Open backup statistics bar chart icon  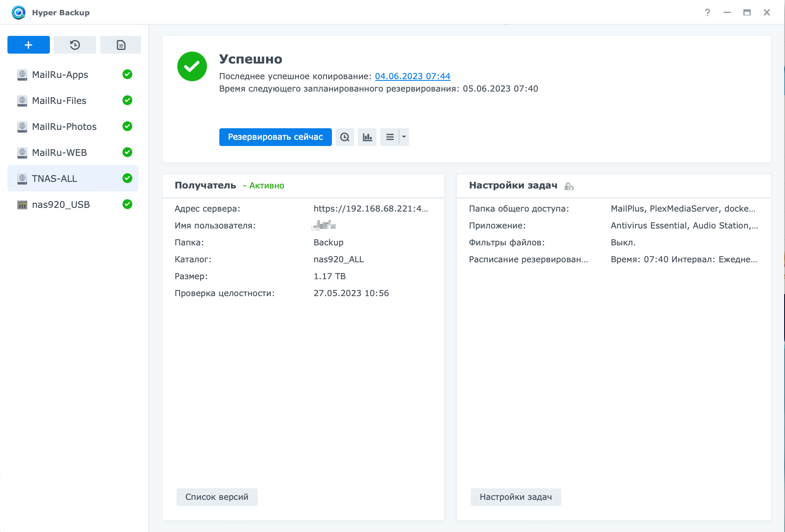click(367, 137)
